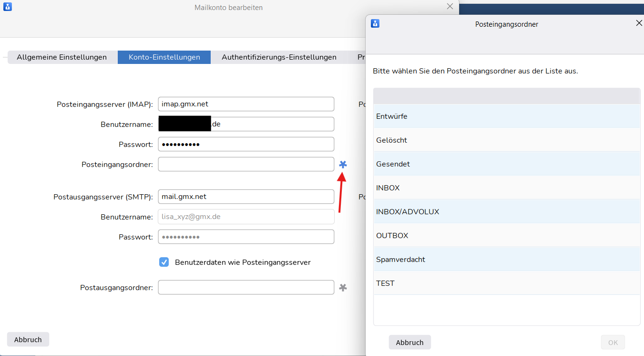644x356 pixels.
Task: Close the Posteingangsordner dialog window
Action: [639, 23]
